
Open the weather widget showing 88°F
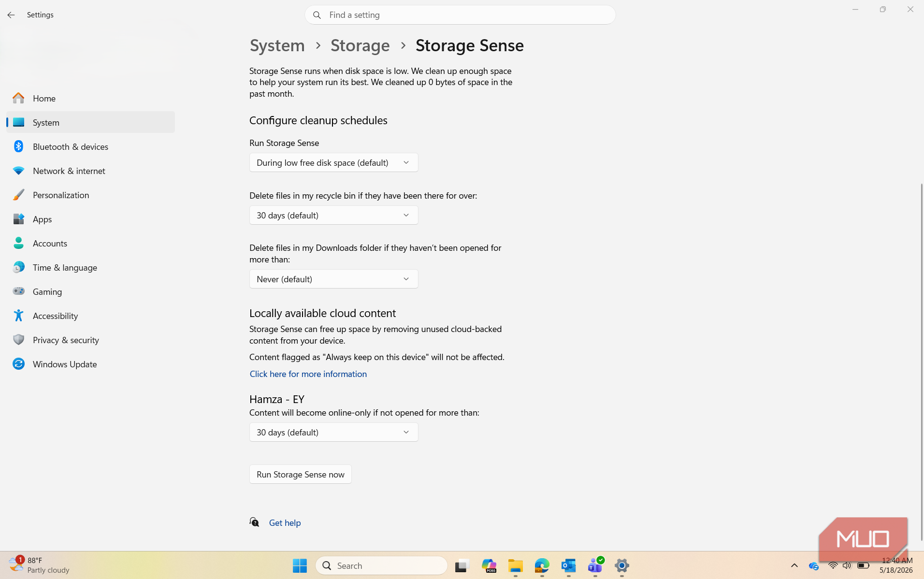pyautogui.click(x=40, y=565)
